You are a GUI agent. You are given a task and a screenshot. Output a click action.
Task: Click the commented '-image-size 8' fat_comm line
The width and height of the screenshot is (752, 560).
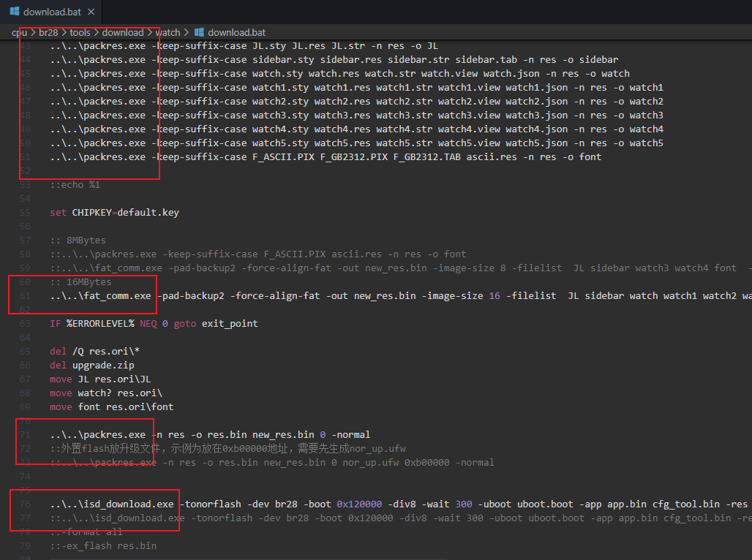click(x=400, y=268)
